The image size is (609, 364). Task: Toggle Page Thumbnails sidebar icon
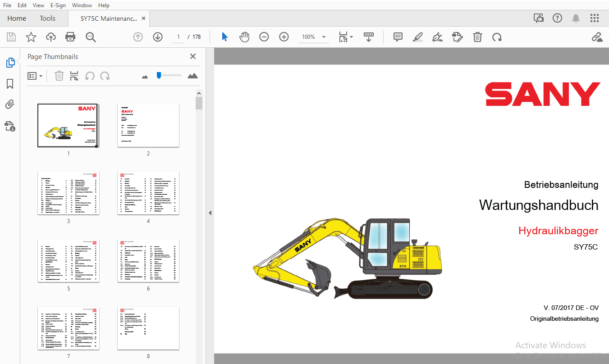(10, 63)
